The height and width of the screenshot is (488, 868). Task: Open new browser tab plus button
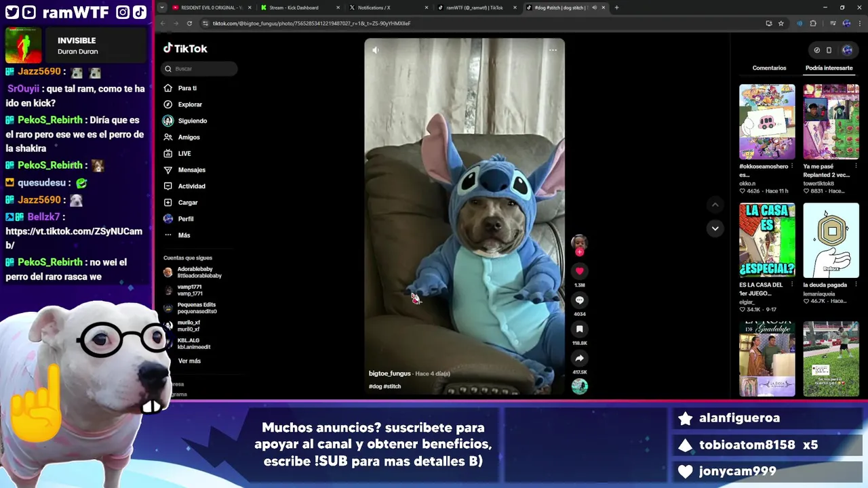(616, 7)
